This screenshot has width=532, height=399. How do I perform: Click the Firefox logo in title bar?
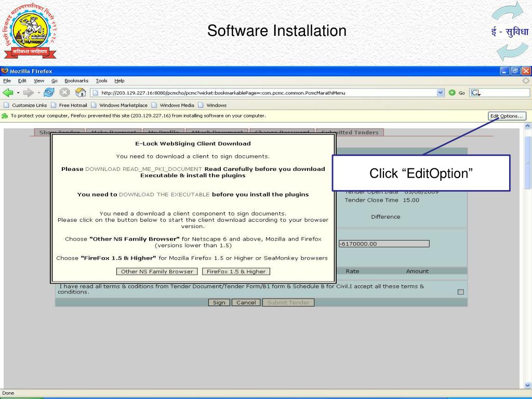coord(4,71)
